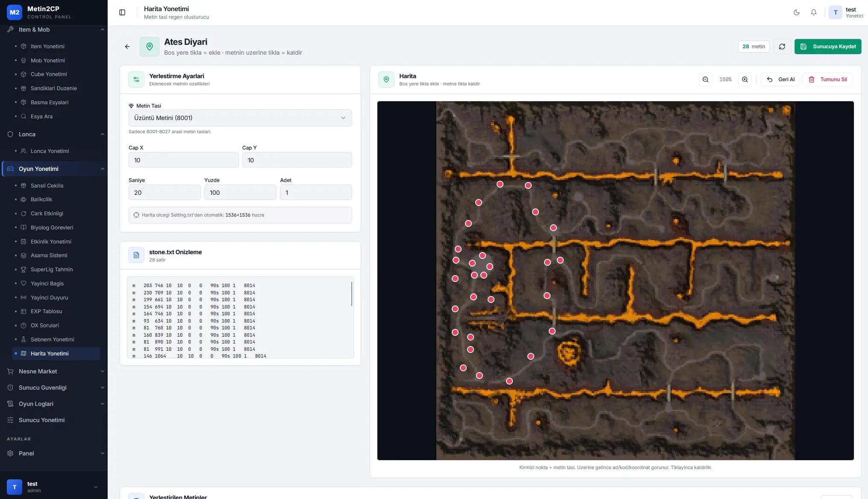
Task: Open Cube Yonetimi in sidebar
Action: [49, 74]
